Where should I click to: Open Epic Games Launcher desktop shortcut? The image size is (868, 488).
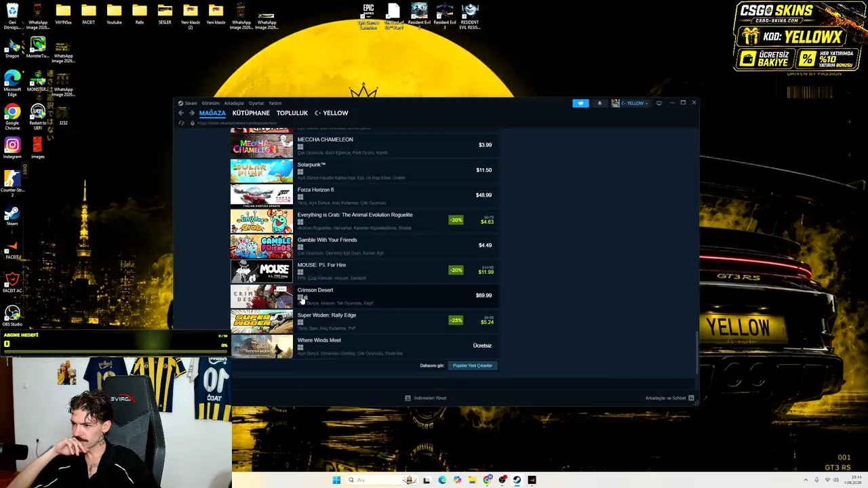368,16
